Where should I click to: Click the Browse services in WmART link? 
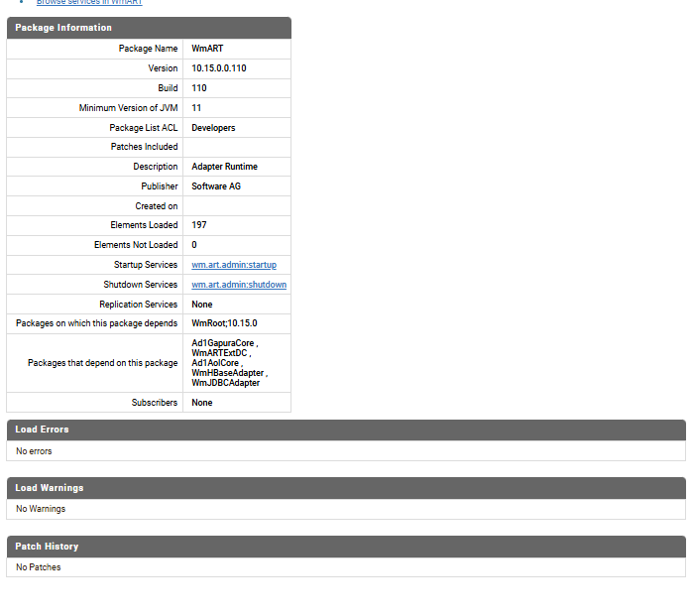click(x=89, y=2)
